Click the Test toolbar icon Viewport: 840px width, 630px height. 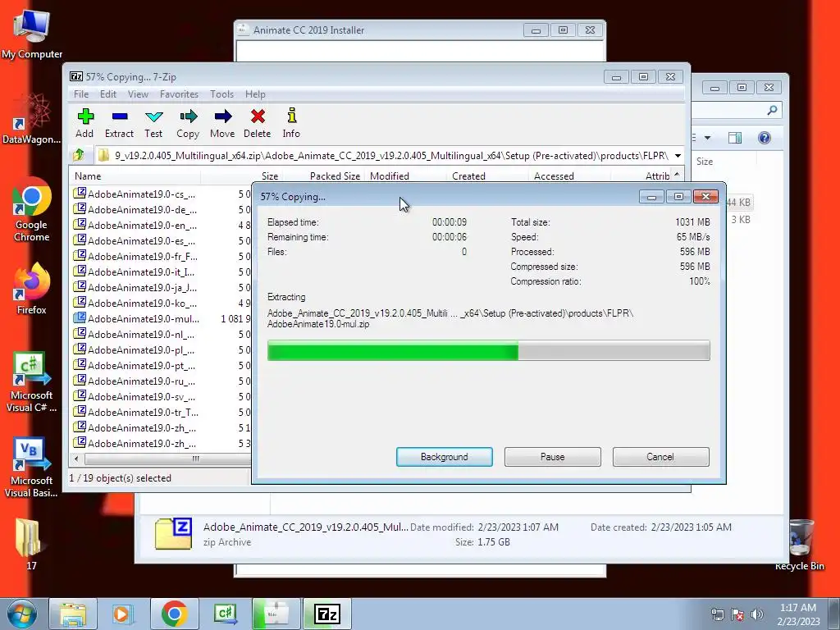pos(153,123)
